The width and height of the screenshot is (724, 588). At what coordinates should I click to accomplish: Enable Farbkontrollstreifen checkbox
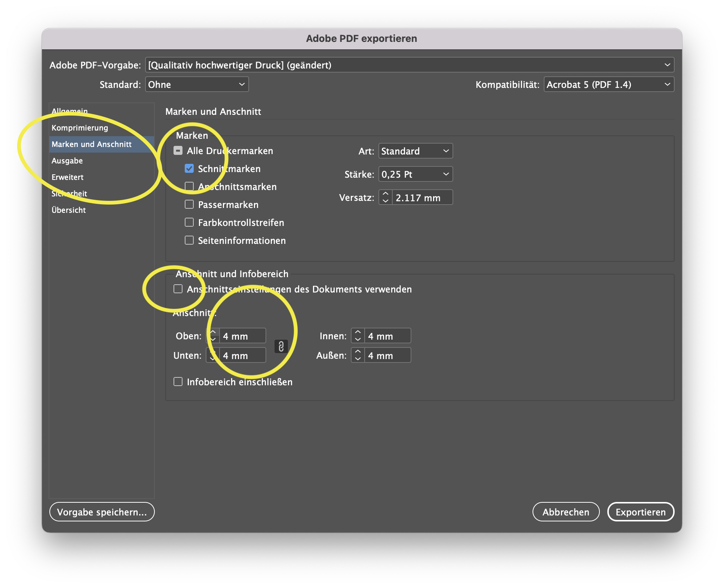(x=189, y=223)
